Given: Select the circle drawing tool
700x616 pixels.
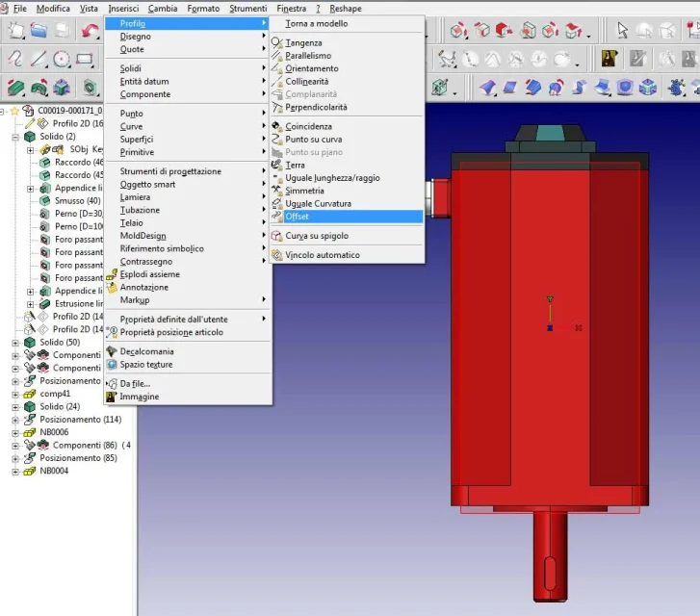Looking at the screenshot, I should [x=62, y=59].
